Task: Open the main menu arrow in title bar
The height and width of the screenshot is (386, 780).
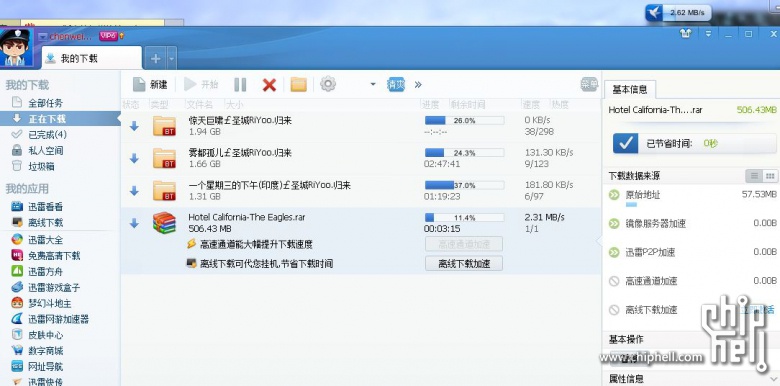Action: (708, 34)
